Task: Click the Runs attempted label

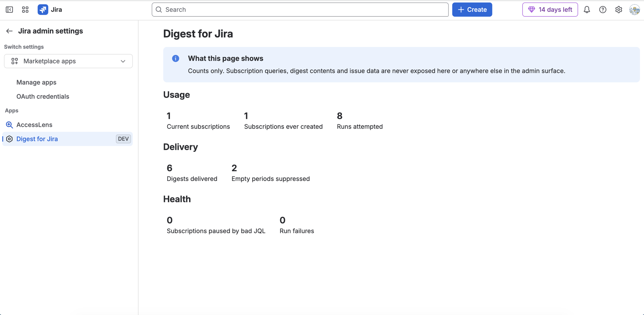Action: pyautogui.click(x=360, y=127)
